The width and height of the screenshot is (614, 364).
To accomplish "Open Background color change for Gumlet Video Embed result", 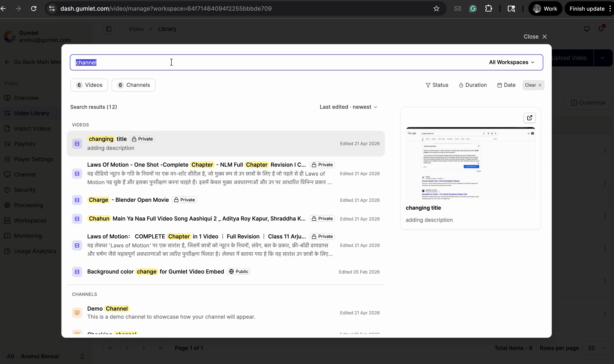I will pos(226,272).
